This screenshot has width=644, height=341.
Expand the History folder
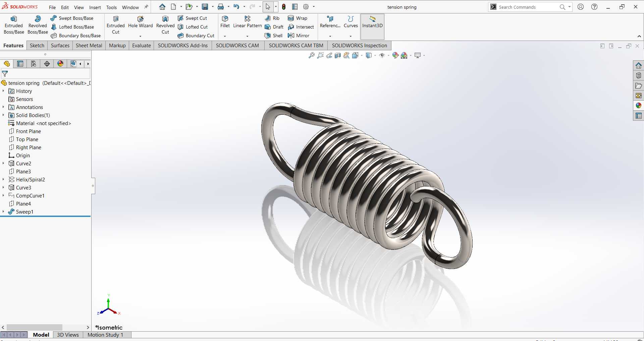click(3, 91)
